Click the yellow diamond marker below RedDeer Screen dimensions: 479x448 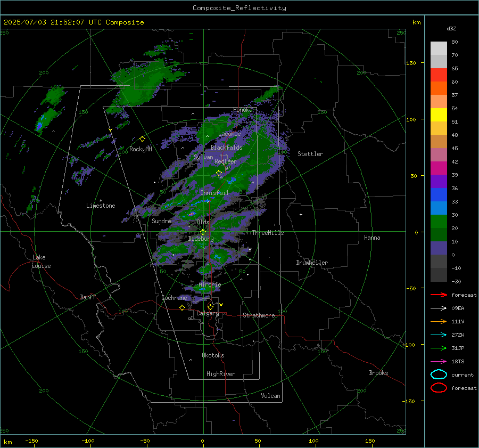tap(219, 173)
